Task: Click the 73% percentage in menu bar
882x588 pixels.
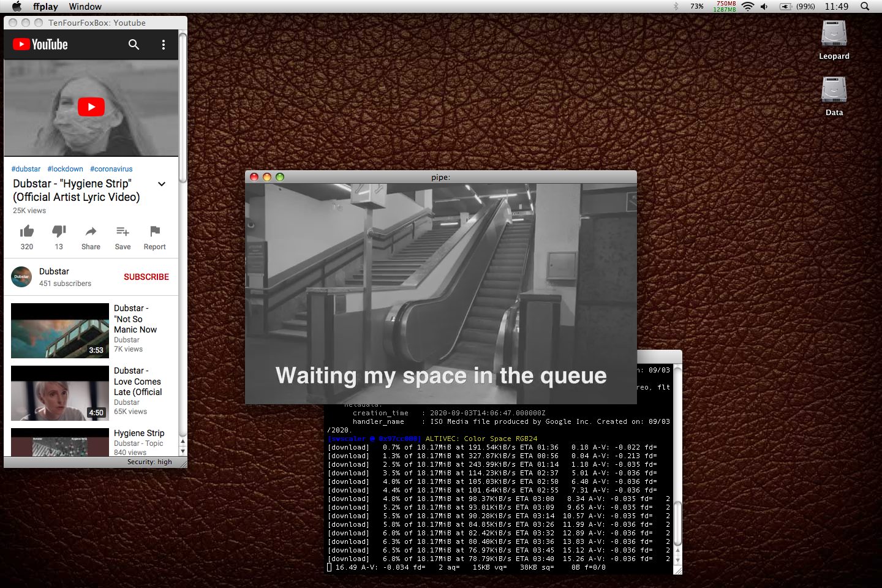Action: pyautogui.click(x=697, y=6)
